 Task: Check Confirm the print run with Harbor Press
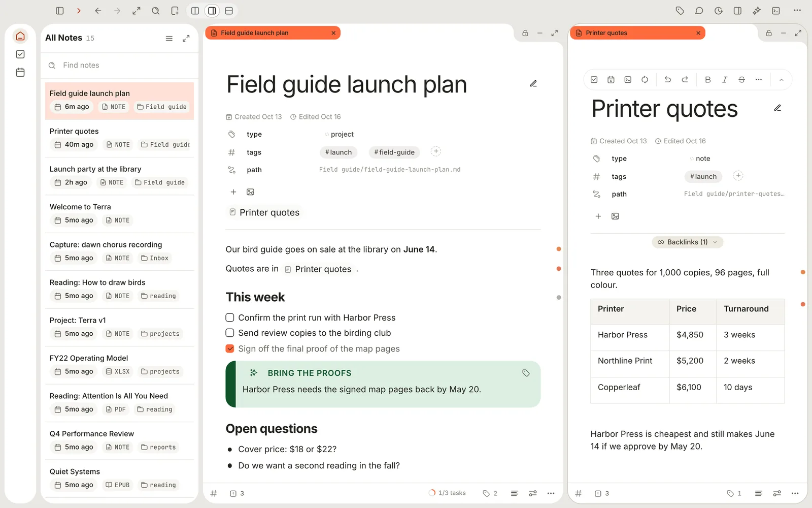click(x=230, y=317)
